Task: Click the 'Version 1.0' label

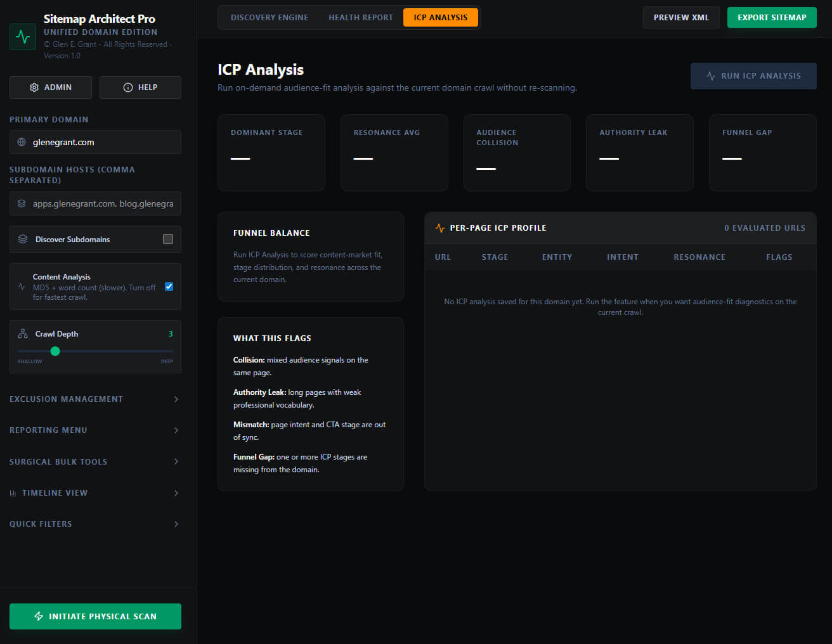Action: (x=62, y=56)
